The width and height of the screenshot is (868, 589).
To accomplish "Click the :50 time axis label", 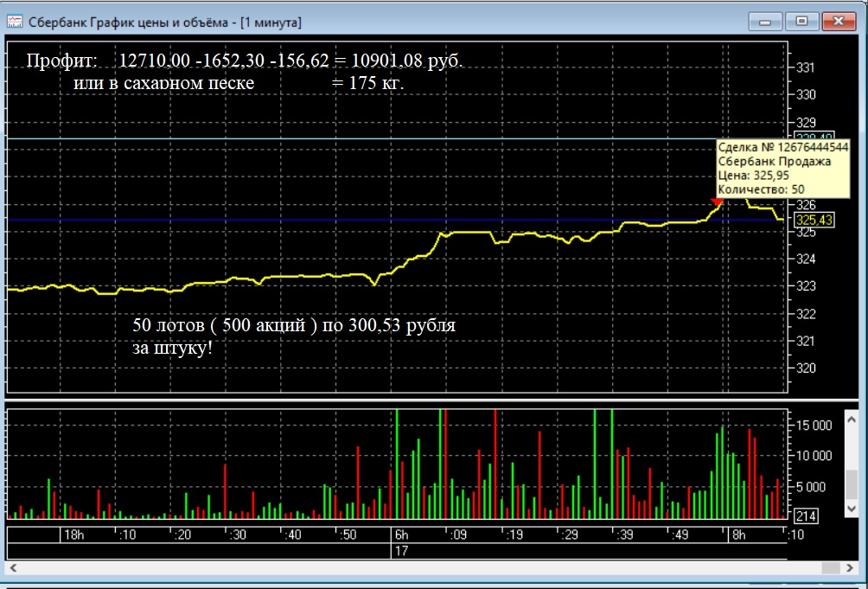I will pos(348,535).
